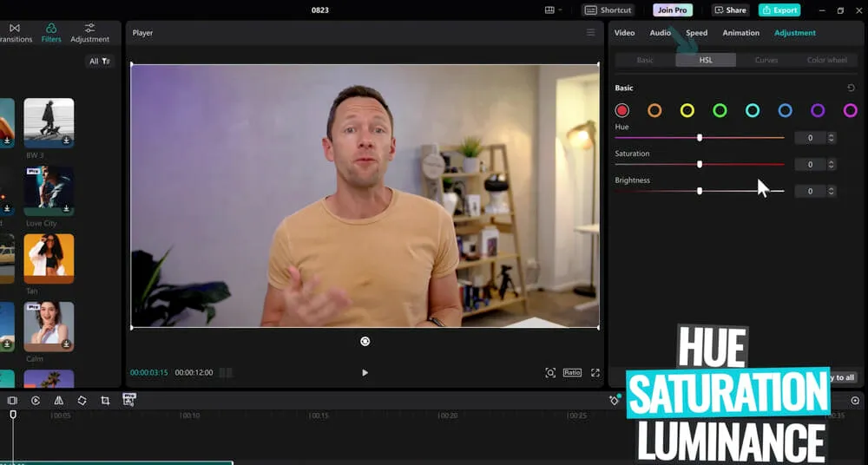Open the Player panel hamburger menu
868x465 pixels.
point(591,33)
